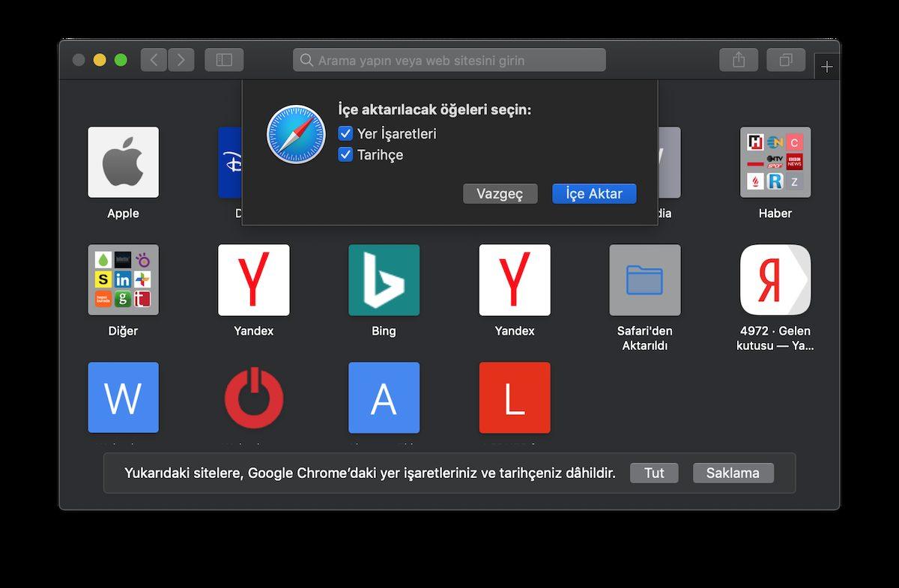Show the tab overview
This screenshot has height=588, width=899.
coord(786,60)
